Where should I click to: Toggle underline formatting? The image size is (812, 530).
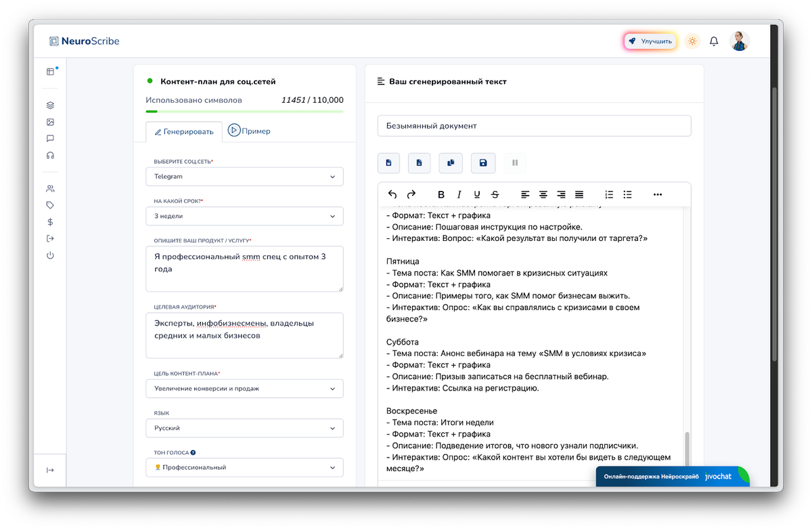(477, 194)
